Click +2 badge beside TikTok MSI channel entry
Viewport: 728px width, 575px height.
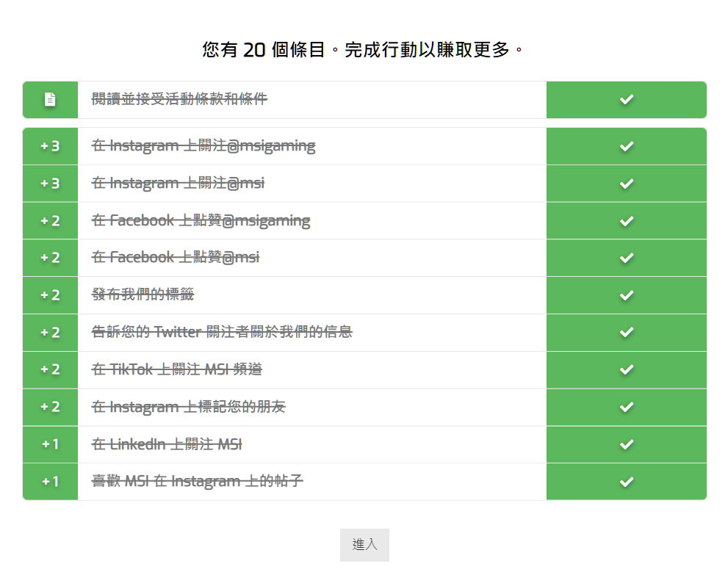coord(50,370)
